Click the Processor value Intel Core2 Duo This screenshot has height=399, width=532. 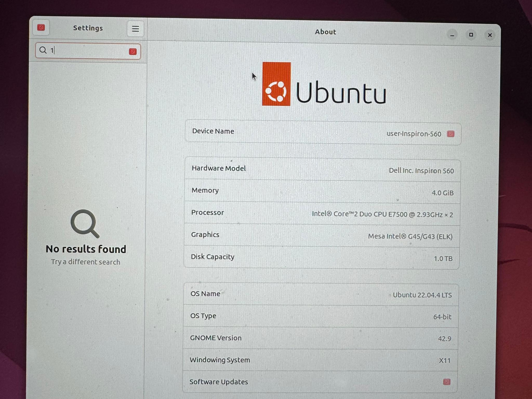tap(382, 215)
